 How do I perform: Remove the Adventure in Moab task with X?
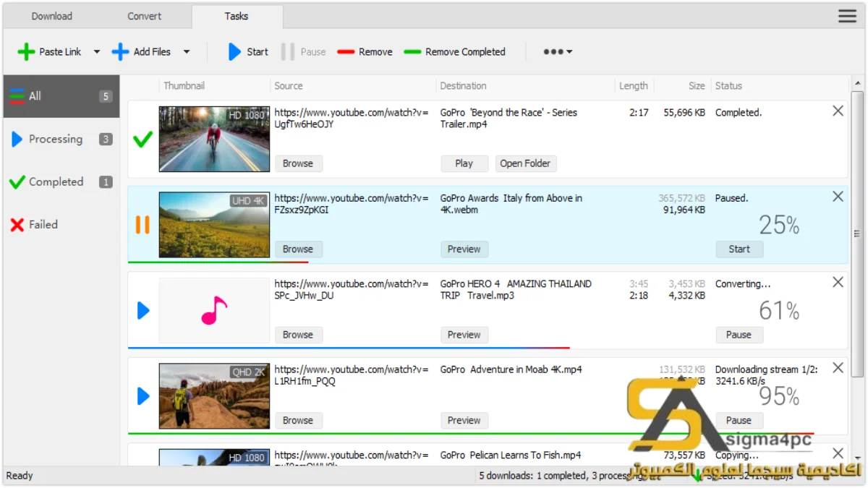[x=838, y=368]
